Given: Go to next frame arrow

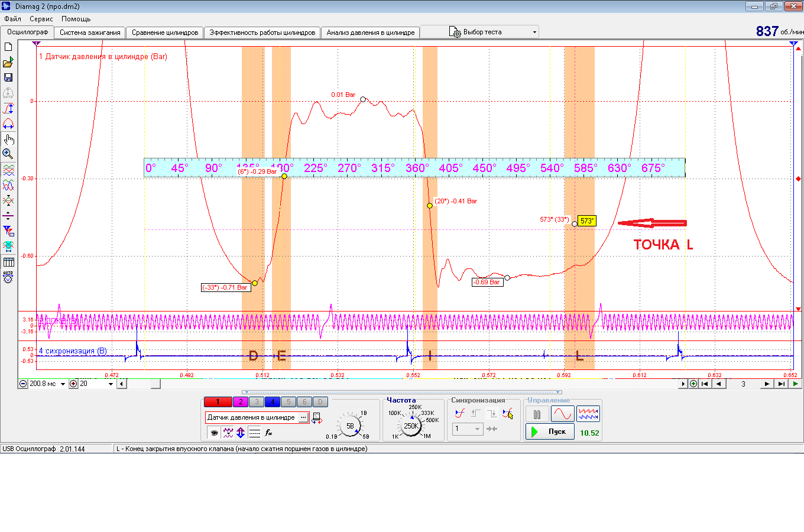Looking at the screenshot, I should pos(767,384).
